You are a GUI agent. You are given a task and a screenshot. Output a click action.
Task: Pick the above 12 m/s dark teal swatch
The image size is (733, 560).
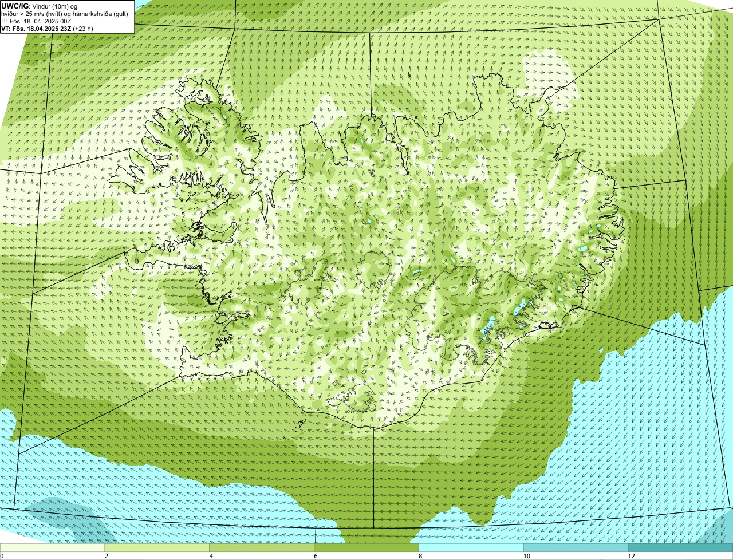[681, 548]
